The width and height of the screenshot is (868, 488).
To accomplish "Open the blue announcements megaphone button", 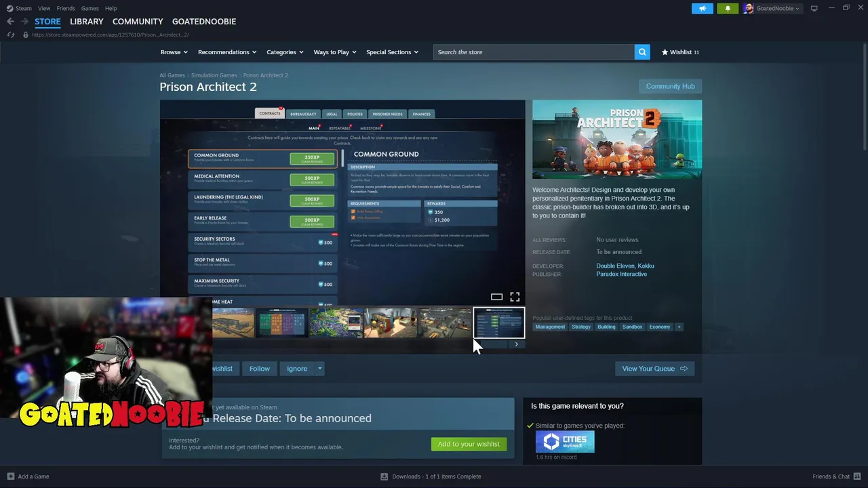I will click(x=703, y=8).
